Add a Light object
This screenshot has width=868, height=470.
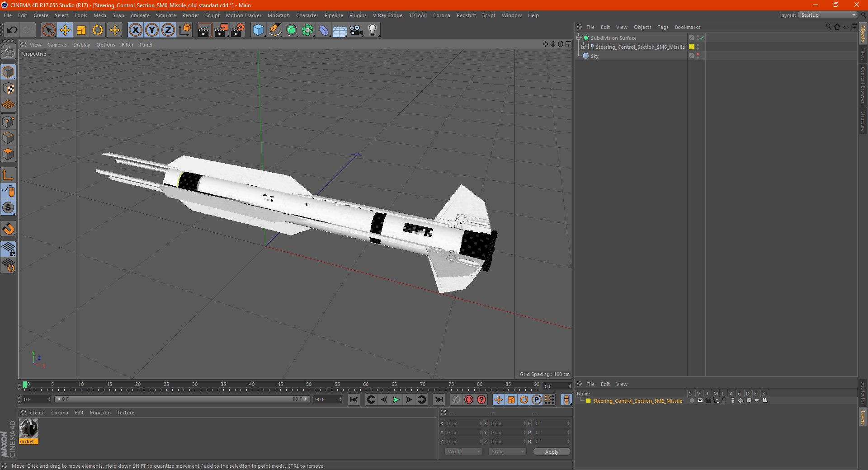[373, 30]
